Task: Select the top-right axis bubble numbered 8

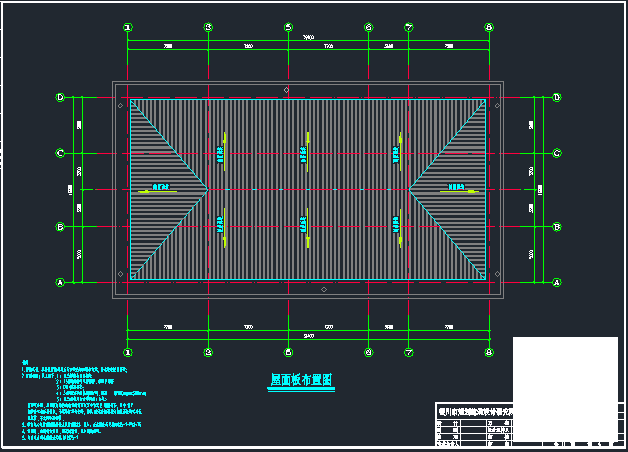Action: point(489,28)
